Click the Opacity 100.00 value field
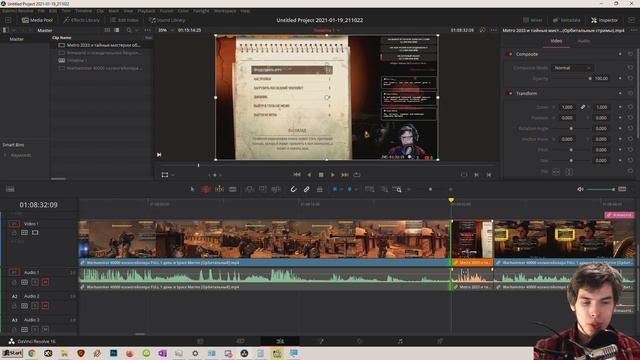The image size is (640, 360). click(600, 78)
